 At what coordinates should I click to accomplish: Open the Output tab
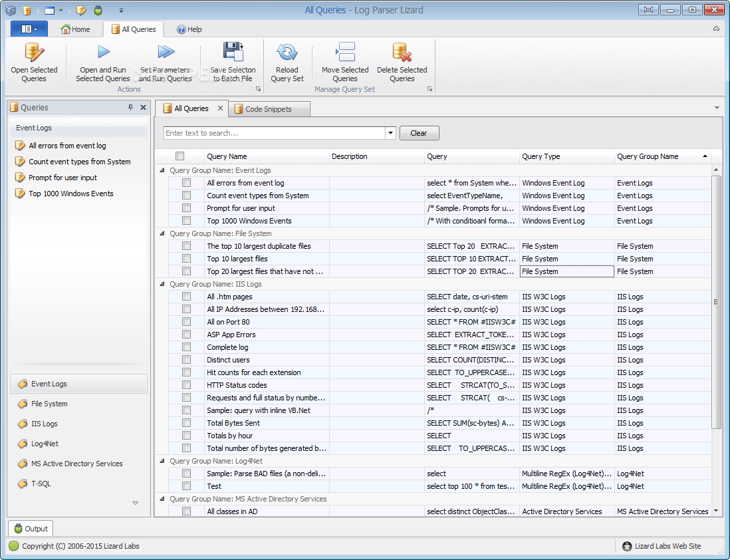[31, 529]
